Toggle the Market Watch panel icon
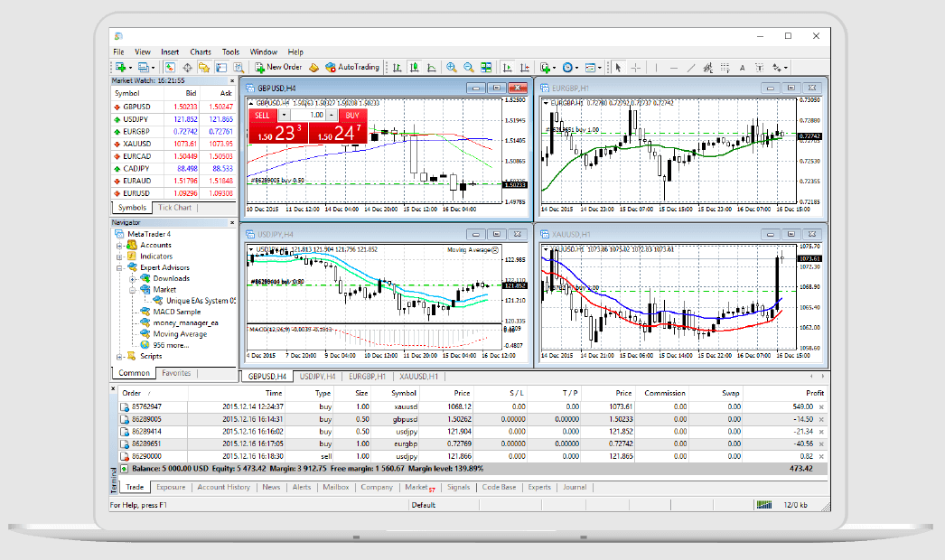This screenshot has height=560, width=945. (x=169, y=67)
